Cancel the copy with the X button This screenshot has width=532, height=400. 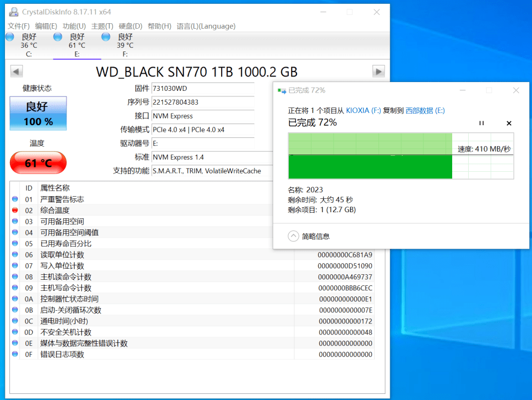[509, 123]
